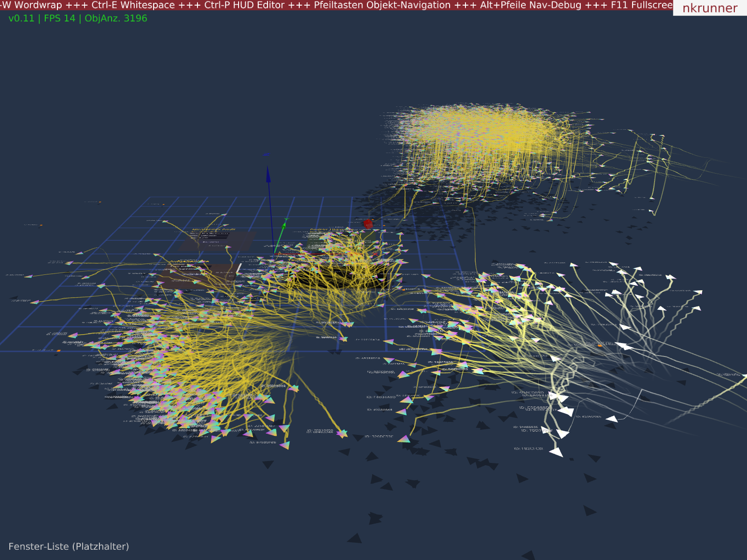Select white arrow node labeled ID: 7DD79997
Image resolution: width=747 pixels, height=560 pixels.
tap(562, 434)
